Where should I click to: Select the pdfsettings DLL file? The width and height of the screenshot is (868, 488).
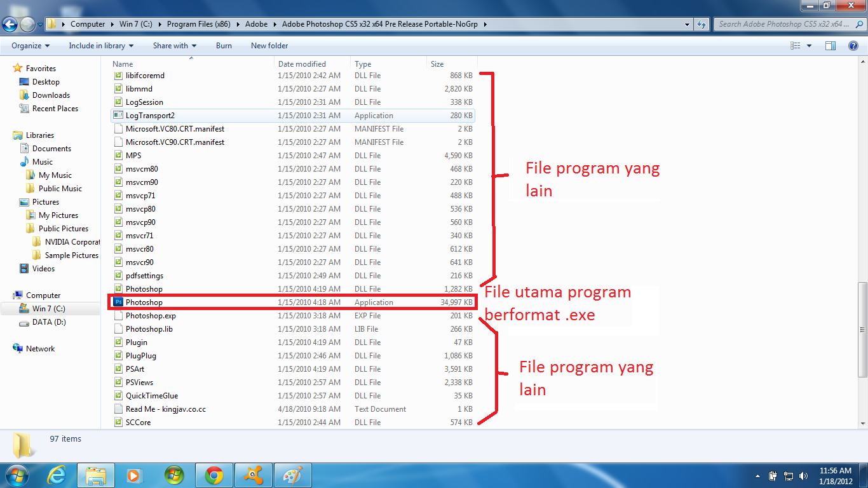[x=292, y=276]
